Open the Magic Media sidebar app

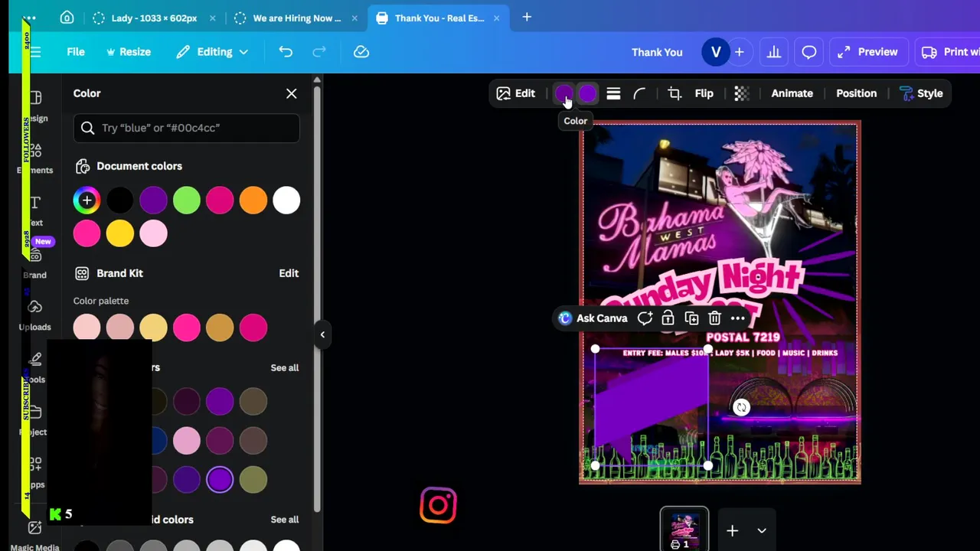click(x=35, y=536)
